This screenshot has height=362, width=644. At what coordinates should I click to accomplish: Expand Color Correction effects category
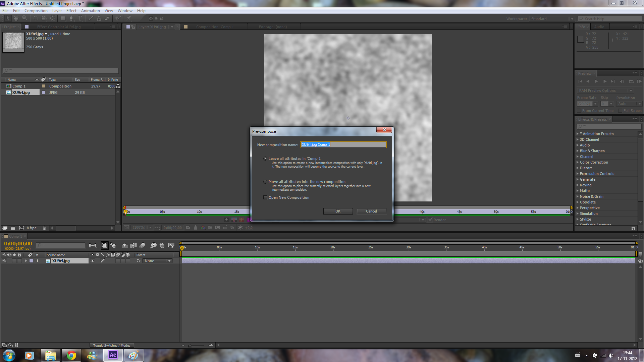(578, 162)
